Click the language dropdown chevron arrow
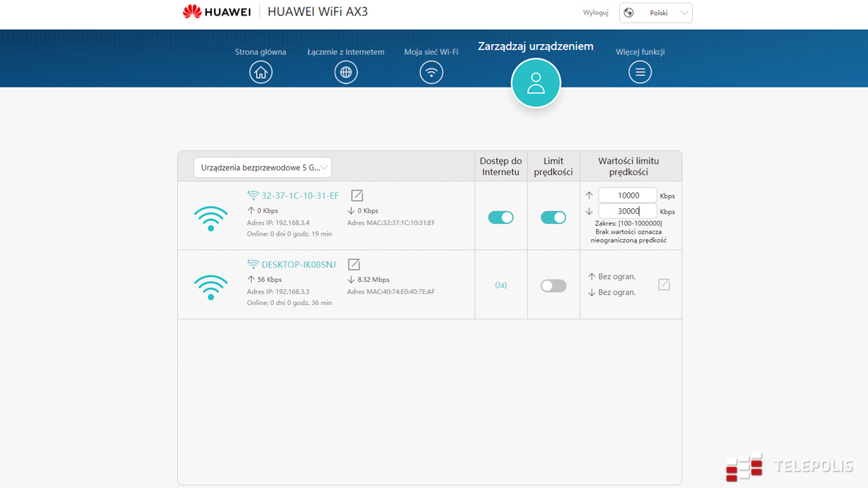 [x=684, y=13]
